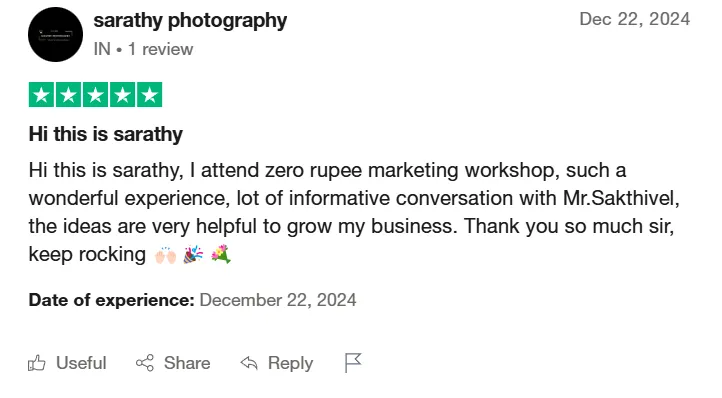Click the third green rating star

[x=95, y=95]
